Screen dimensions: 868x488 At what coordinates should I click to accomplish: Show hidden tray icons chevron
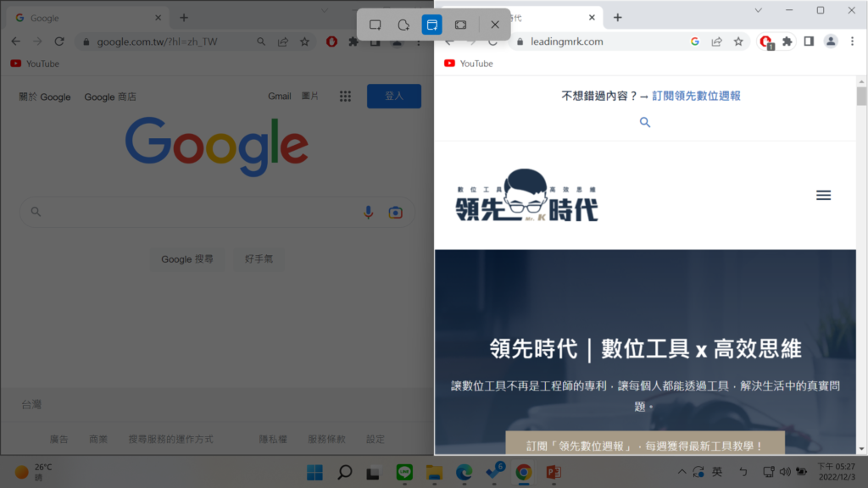(682, 472)
